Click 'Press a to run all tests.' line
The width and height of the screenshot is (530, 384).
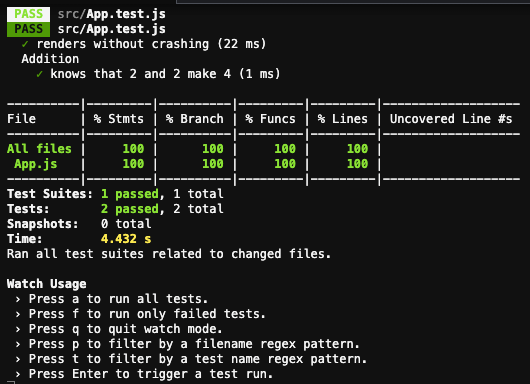pyautogui.click(x=118, y=299)
